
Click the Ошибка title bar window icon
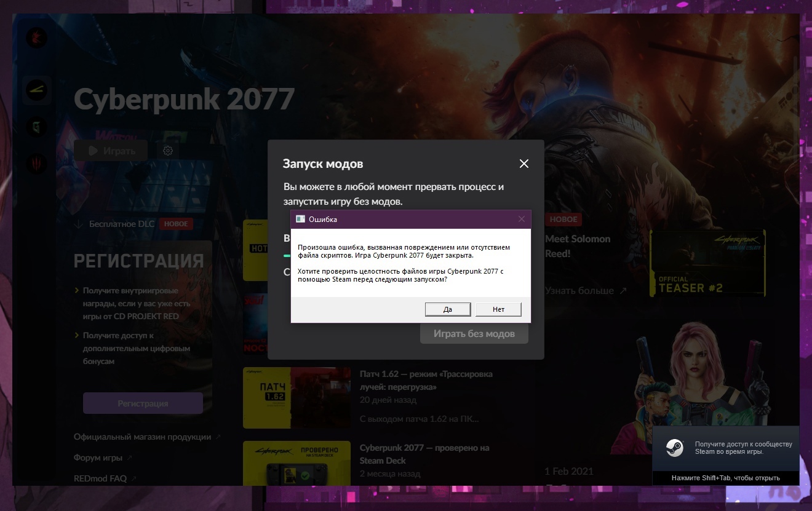(x=300, y=219)
